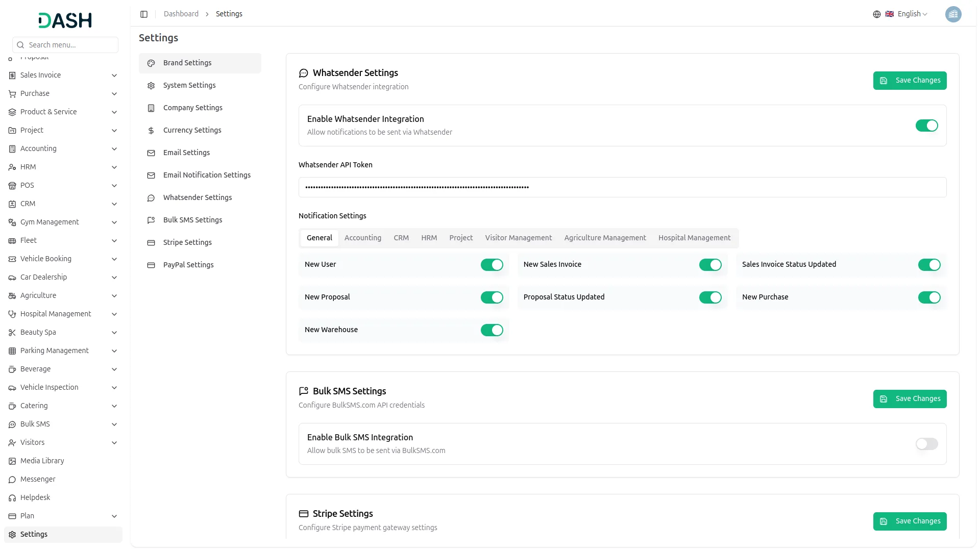
Task: Click the Messenger chat bubble icon
Action: pyautogui.click(x=12, y=480)
